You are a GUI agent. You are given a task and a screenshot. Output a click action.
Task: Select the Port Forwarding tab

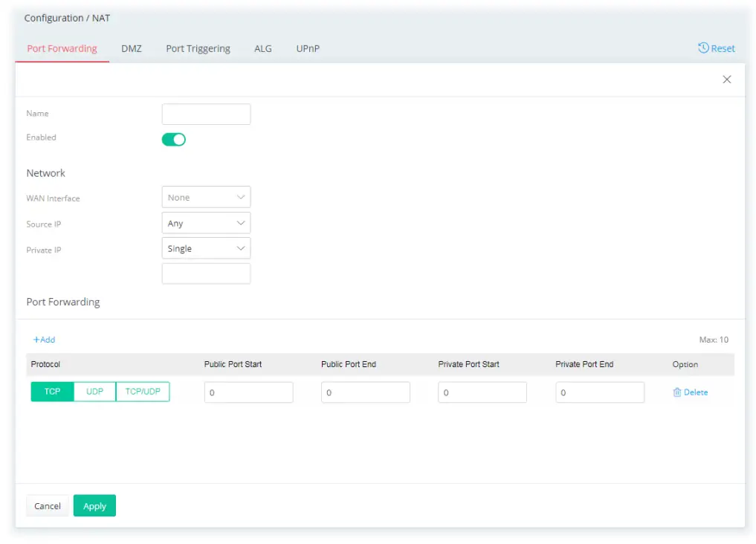62,48
